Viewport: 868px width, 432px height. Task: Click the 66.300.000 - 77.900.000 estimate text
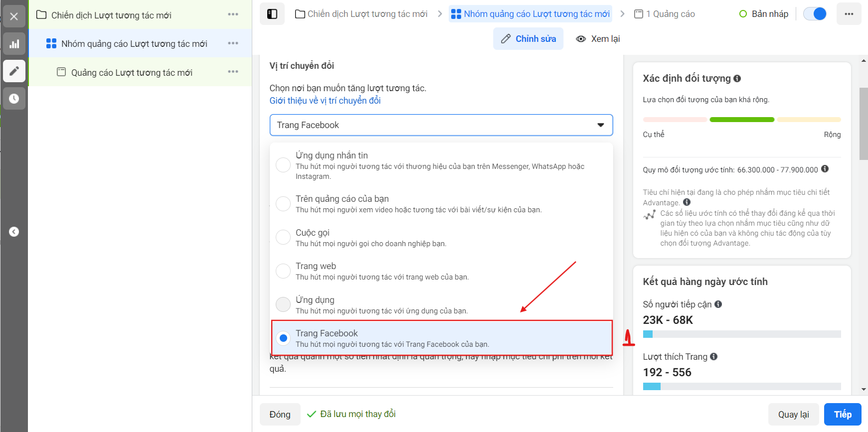click(777, 170)
